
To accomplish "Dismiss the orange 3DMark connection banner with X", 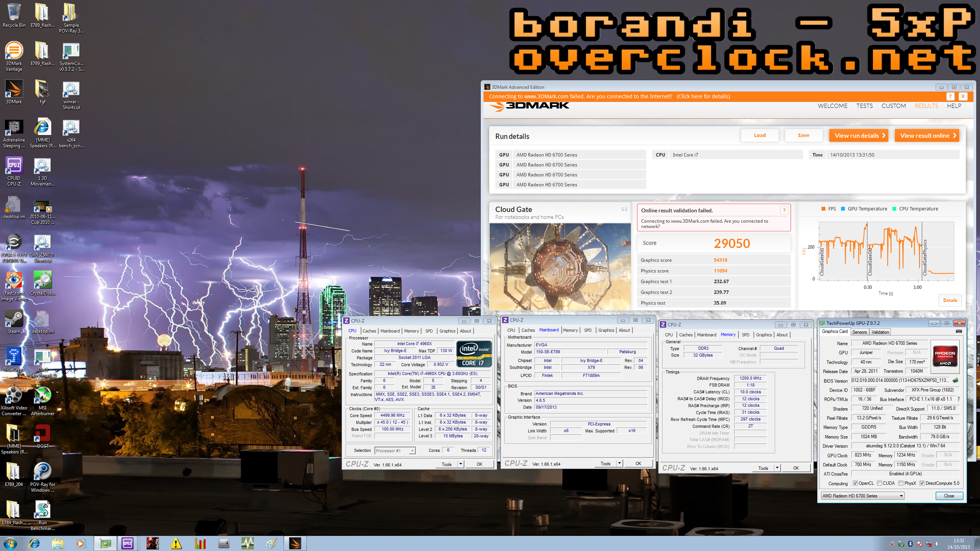I will (963, 96).
